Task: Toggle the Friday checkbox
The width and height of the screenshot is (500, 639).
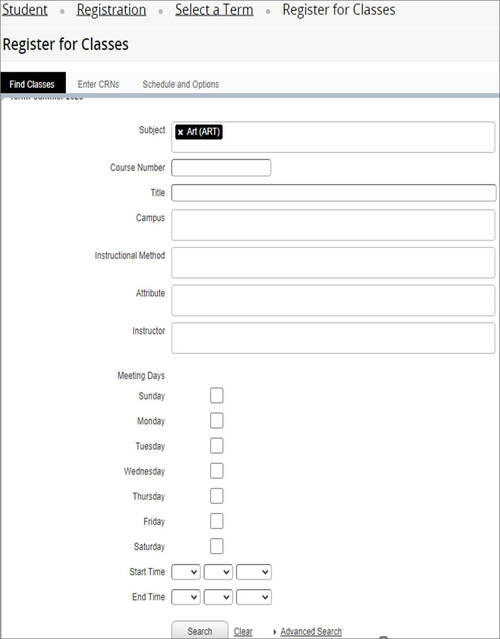Action: pos(216,521)
